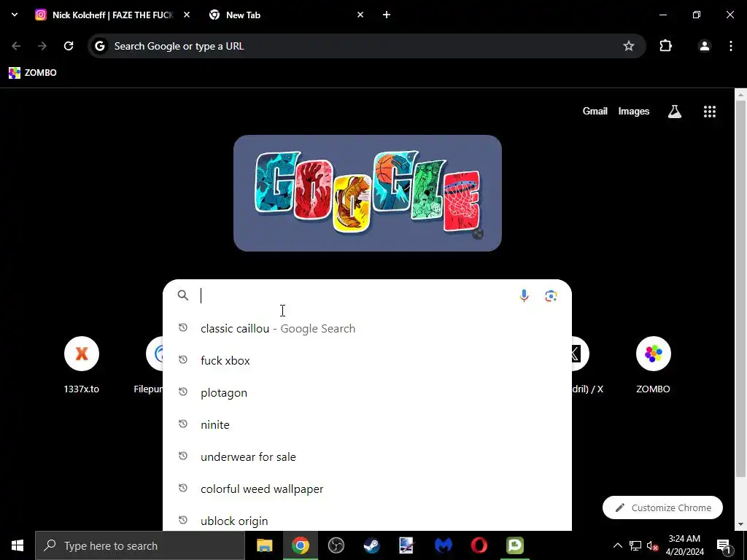Close the New Tab tab
Screen dimensions: 747x560
click(360, 15)
